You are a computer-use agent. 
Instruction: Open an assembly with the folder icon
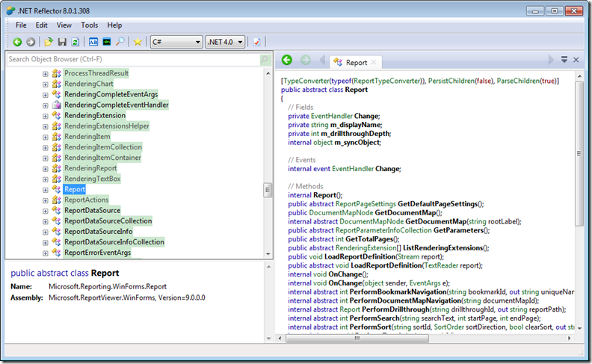[49, 42]
